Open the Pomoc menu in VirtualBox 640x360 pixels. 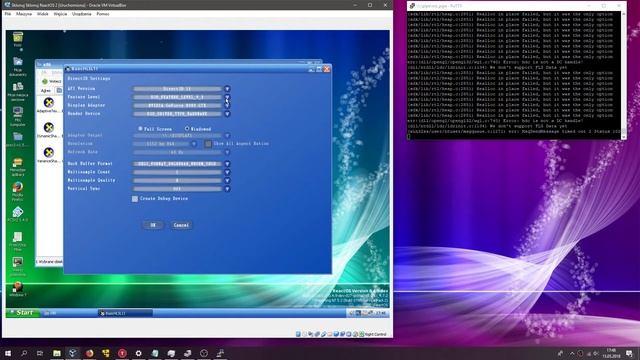(x=103, y=14)
